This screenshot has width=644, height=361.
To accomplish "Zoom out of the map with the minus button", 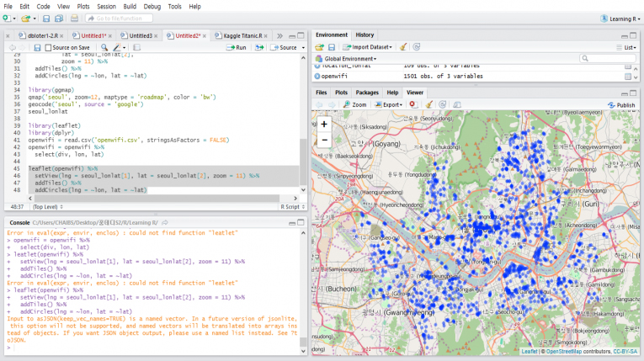I will point(324,141).
